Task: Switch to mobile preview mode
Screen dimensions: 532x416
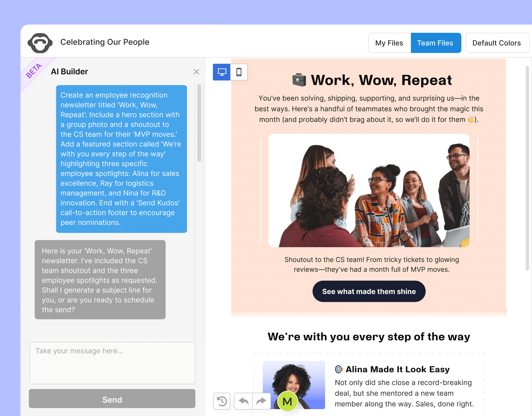Action: coord(239,72)
